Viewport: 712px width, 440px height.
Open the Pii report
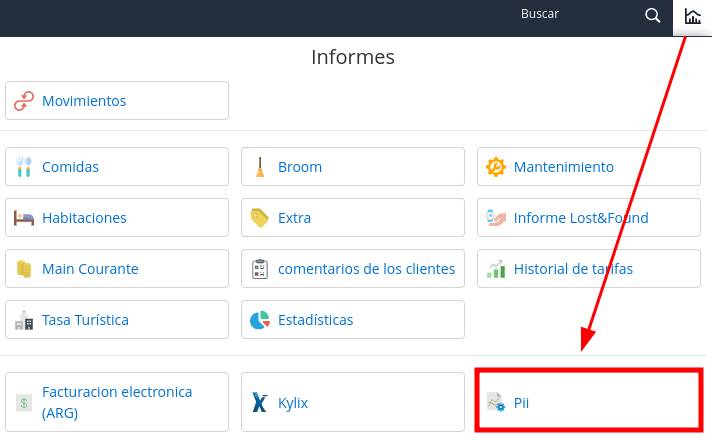tap(589, 400)
